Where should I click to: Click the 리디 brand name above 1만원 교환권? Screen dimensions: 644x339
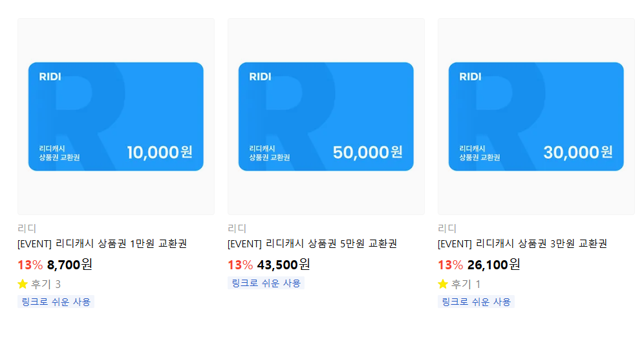pyautogui.click(x=27, y=229)
